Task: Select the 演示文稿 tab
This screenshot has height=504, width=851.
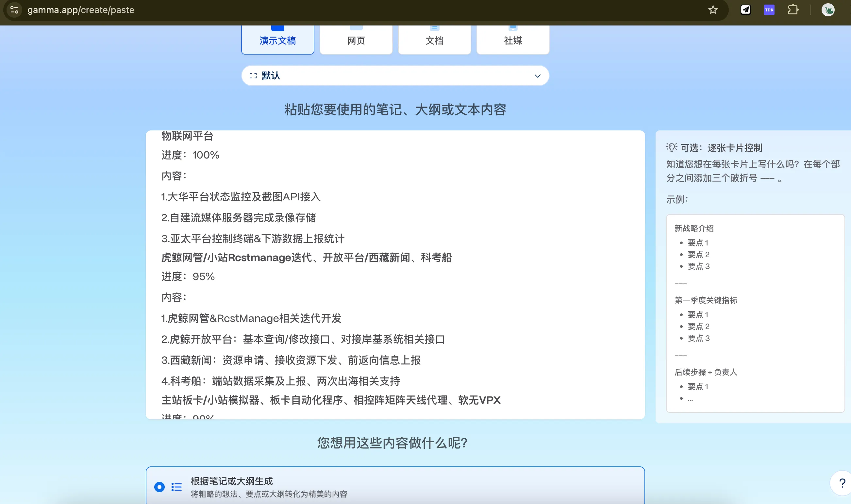Action: coord(277,40)
